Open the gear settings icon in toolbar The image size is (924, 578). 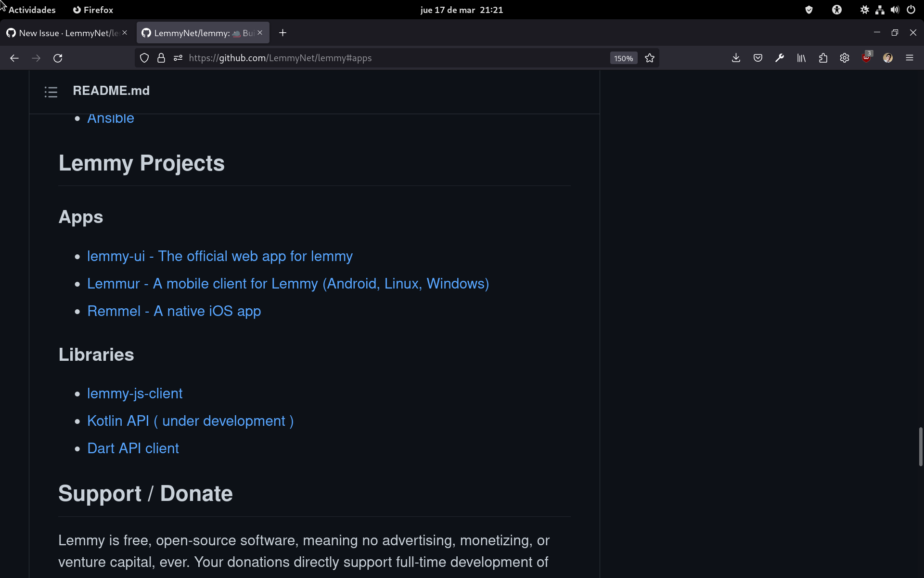click(845, 58)
